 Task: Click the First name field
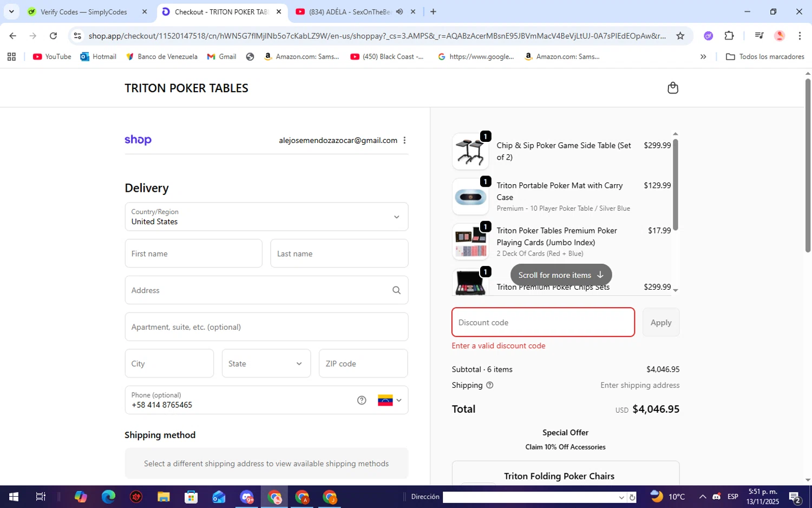[193, 253]
